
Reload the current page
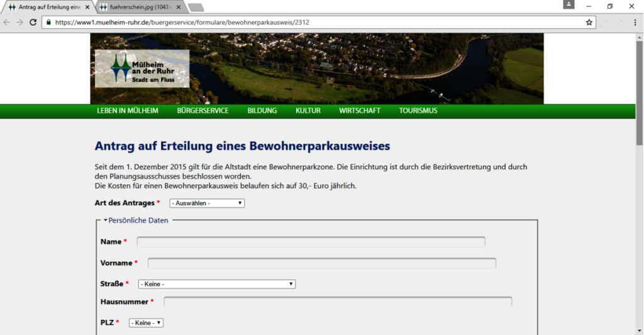[33, 22]
